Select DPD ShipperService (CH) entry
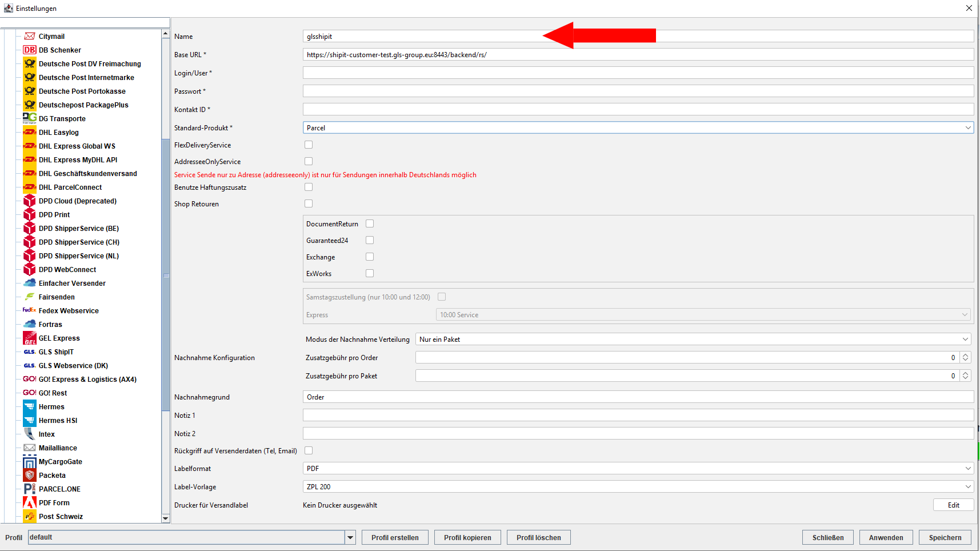This screenshot has width=980, height=551. [x=79, y=242]
